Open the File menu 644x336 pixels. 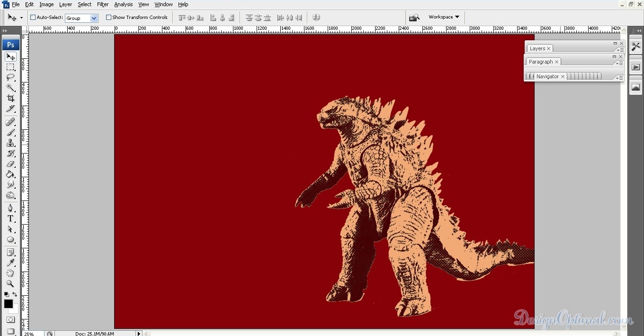click(x=16, y=4)
